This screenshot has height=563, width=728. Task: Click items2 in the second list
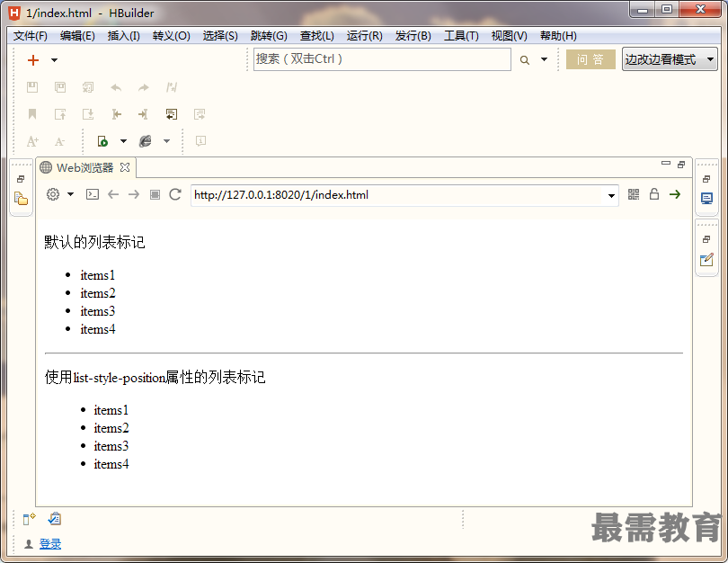pyautogui.click(x=111, y=428)
